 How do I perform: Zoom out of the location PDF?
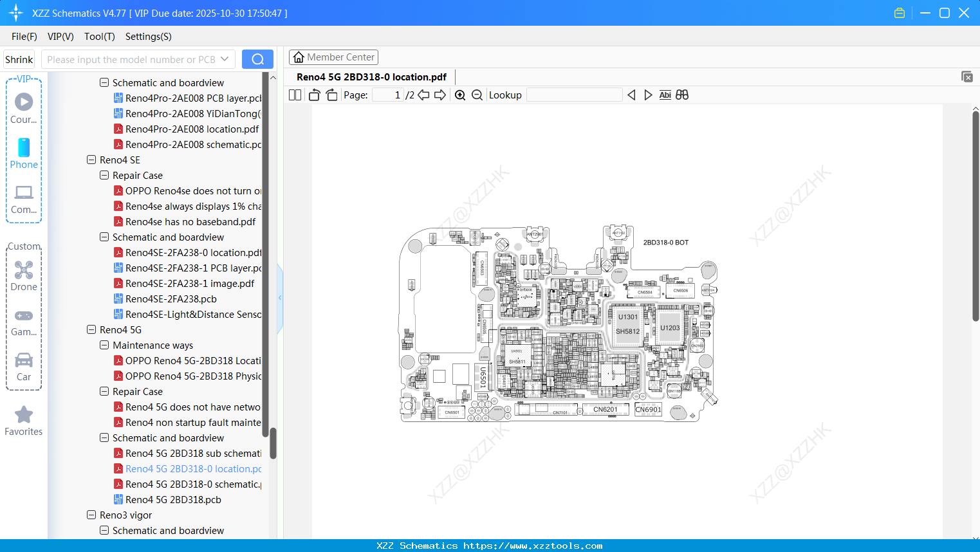click(x=477, y=95)
